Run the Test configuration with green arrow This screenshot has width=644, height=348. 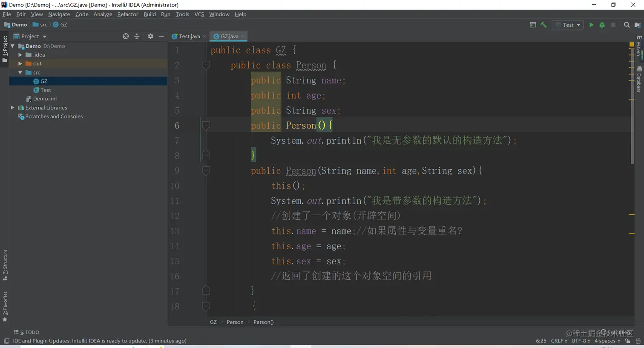(591, 25)
